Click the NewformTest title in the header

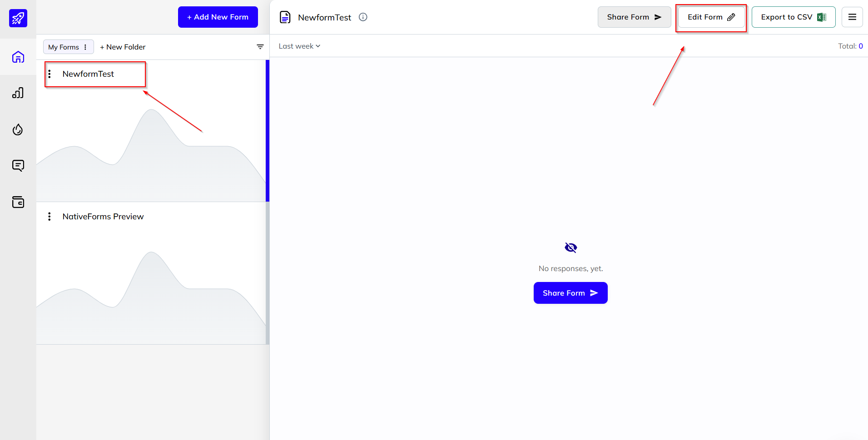coord(324,17)
